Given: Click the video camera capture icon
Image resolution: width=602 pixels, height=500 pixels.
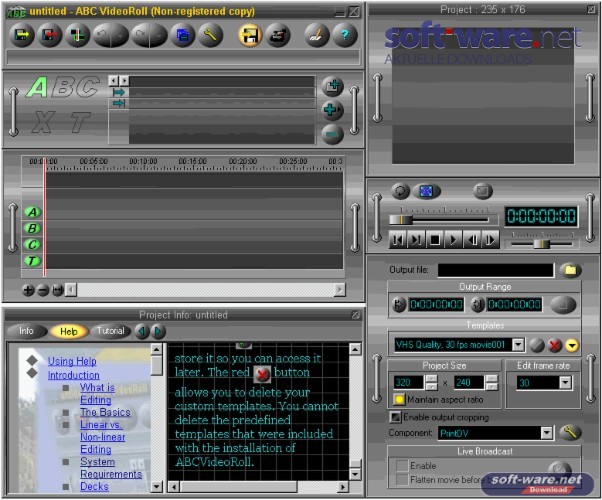Looking at the screenshot, I should point(278,35).
